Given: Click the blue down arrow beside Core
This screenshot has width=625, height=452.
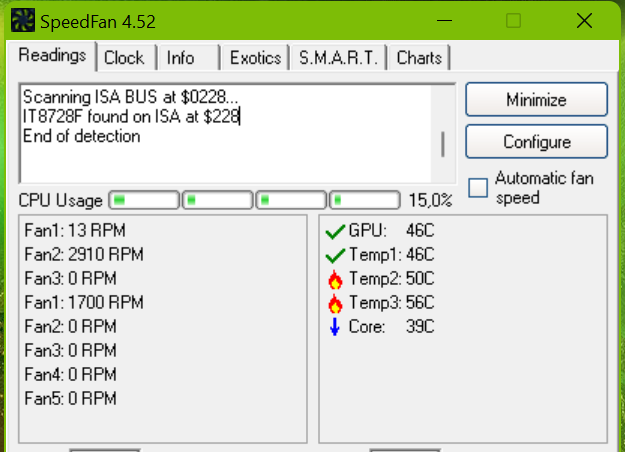Looking at the screenshot, I should [x=335, y=326].
